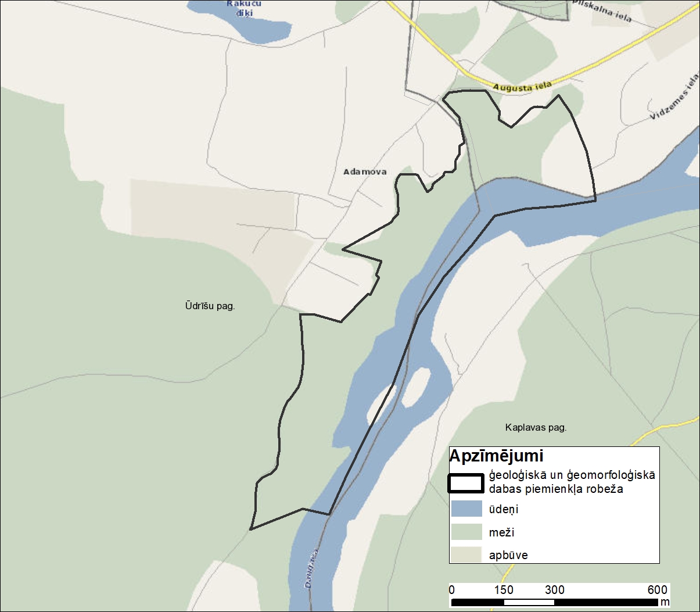The image size is (700, 612).
Task: Click the Augusta iela street label
Action: pos(522,87)
